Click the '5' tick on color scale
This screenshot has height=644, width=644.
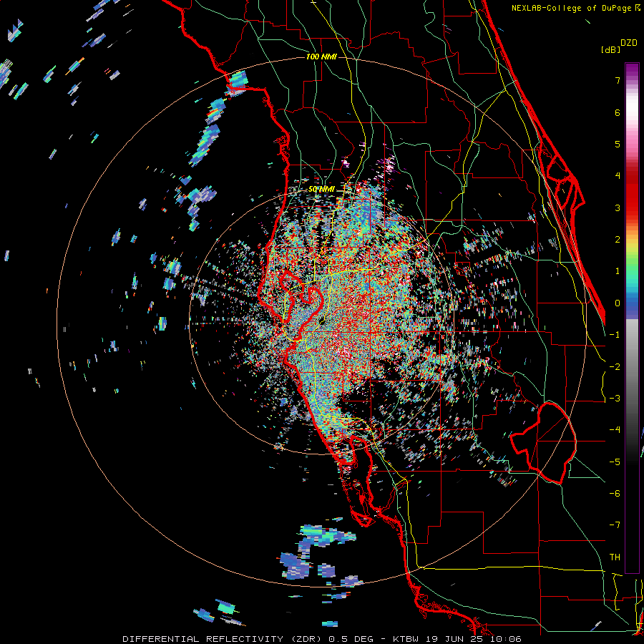click(x=618, y=144)
